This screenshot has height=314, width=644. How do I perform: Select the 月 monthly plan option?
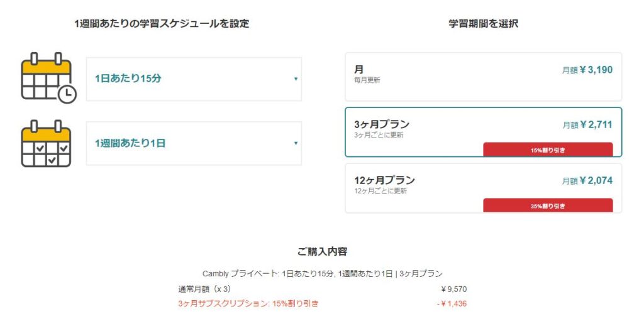484,77
